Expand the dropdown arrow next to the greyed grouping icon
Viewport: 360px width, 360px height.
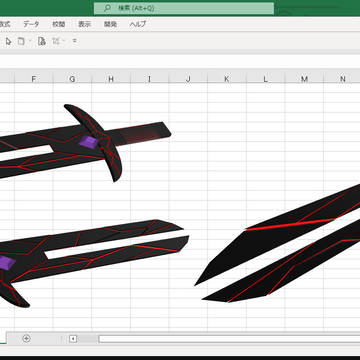64,41
